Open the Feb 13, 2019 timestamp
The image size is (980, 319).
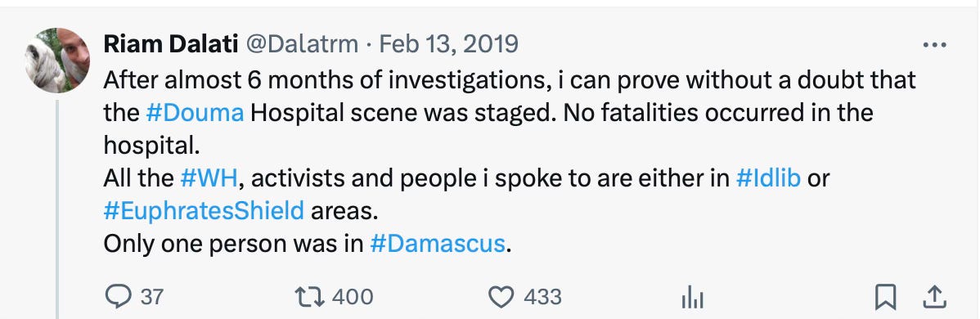[x=449, y=44]
